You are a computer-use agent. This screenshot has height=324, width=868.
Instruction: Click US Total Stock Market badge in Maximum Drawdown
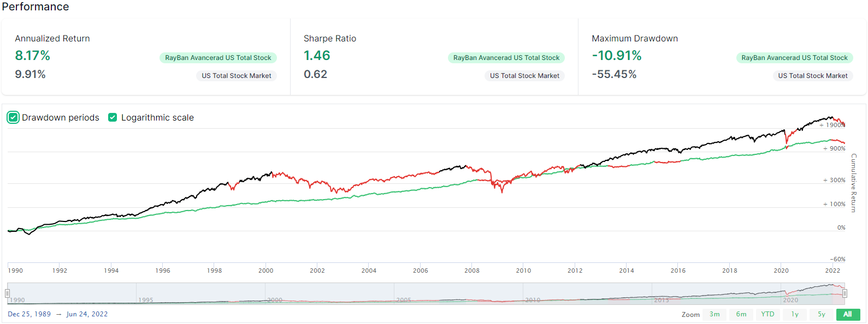click(x=812, y=76)
